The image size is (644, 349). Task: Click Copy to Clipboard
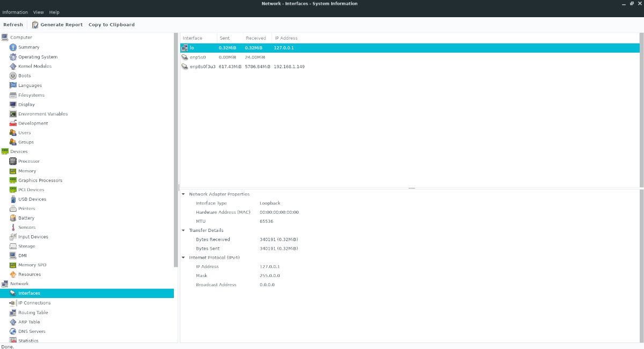[x=111, y=24]
